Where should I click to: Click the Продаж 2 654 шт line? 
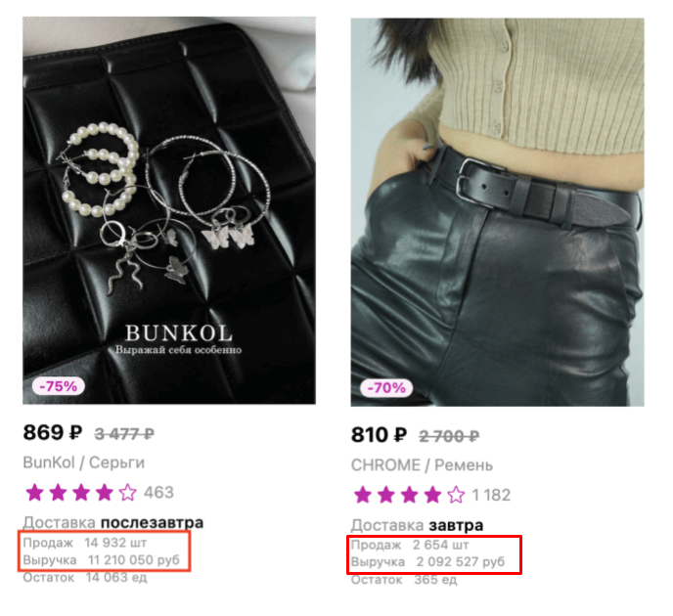click(410, 545)
